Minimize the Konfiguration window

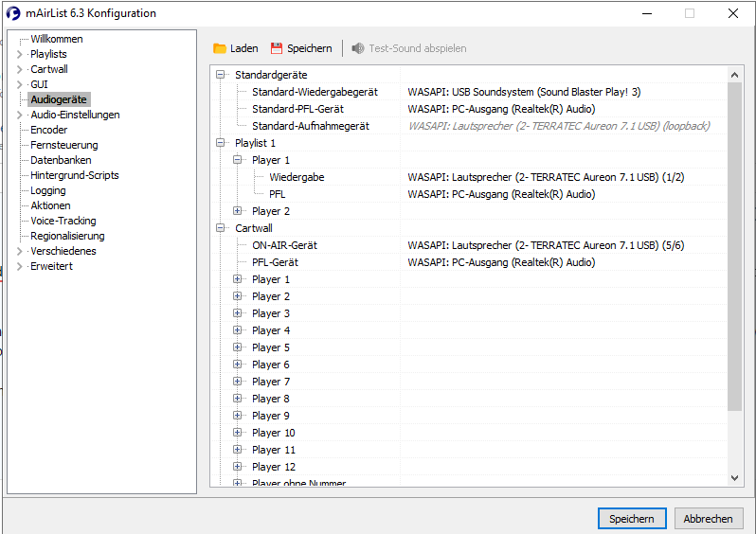[647, 13]
